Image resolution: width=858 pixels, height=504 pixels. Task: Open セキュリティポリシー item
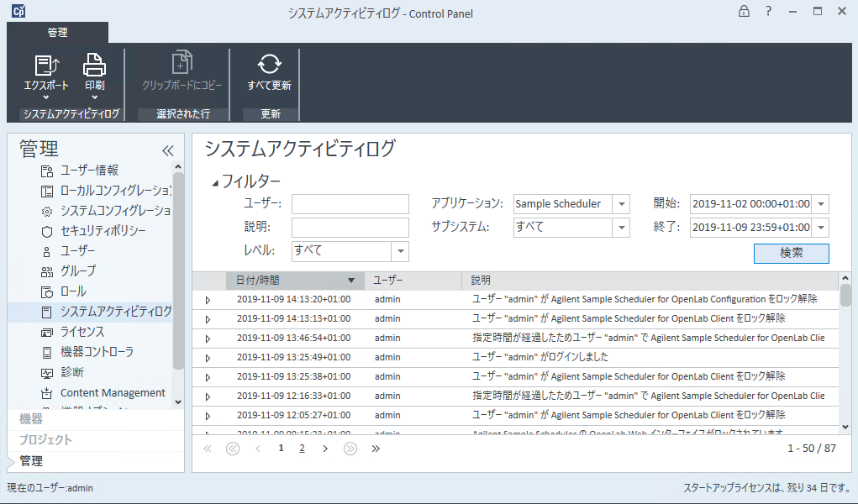[x=93, y=231]
